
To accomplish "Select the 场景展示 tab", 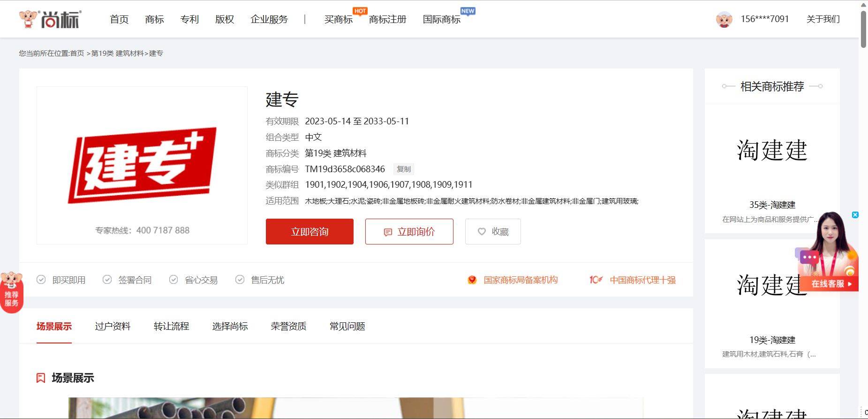I will (x=54, y=326).
